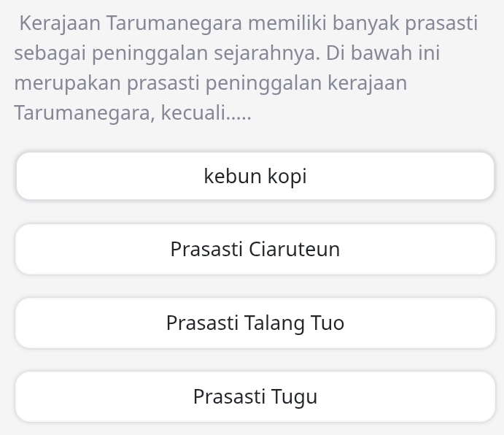Viewport: 504px width, 435px height.
Task: Click the word "Tugu" in the last option
Action: 295,398
